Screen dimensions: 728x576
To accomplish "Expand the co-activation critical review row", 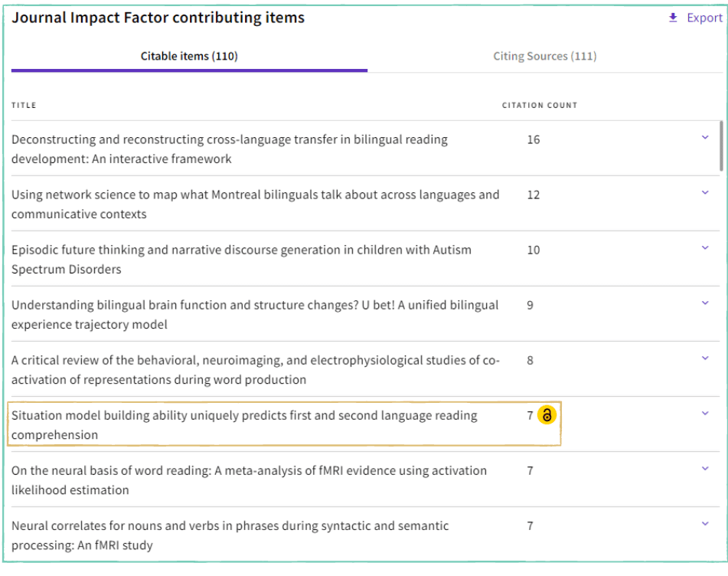I will pyautogui.click(x=705, y=358).
